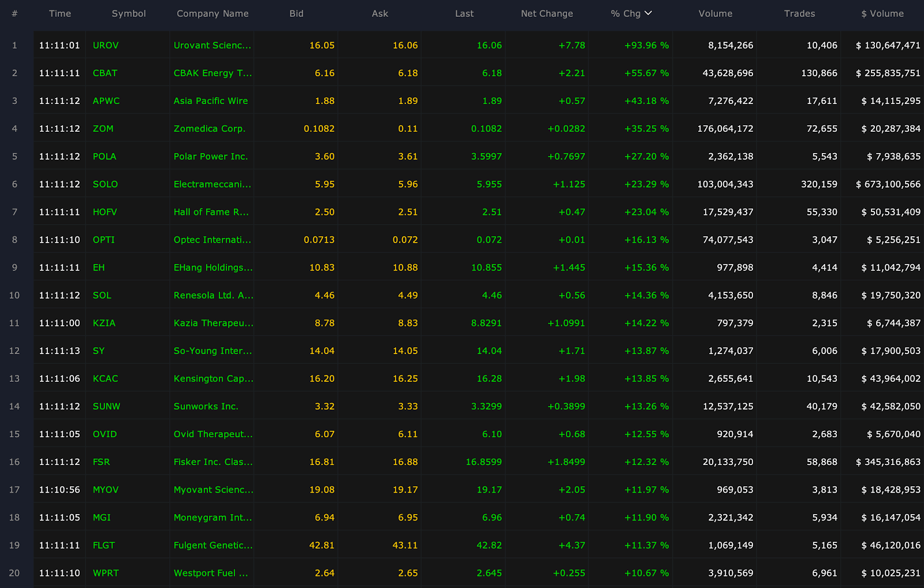The width and height of the screenshot is (924, 588).
Task: Click the 10.88 ask price
Action: coord(405,267)
